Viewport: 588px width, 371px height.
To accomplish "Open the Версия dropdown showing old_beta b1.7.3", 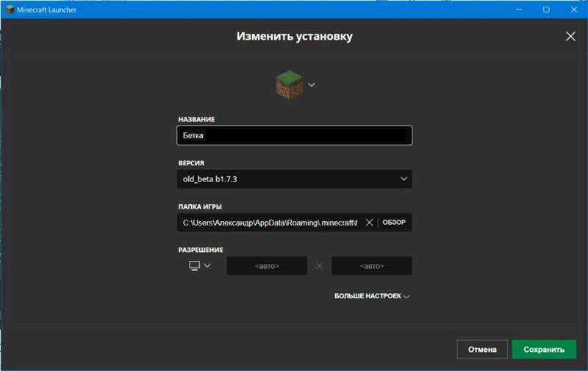I will 295,179.
